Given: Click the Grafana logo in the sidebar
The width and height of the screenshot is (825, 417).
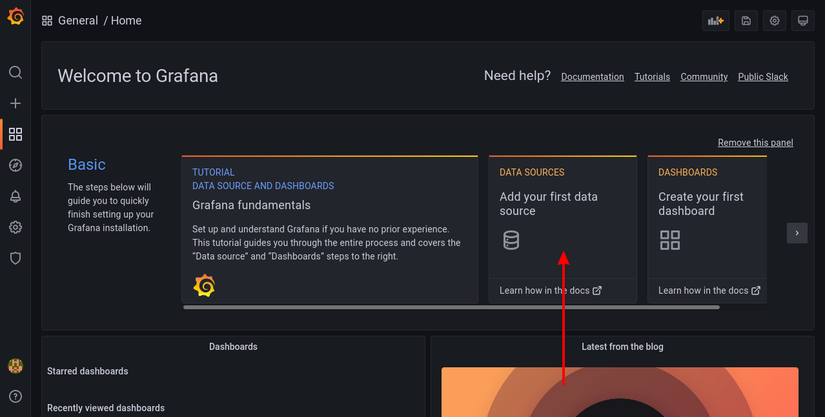Looking at the screenshot, I should pyautogui.click(x=15, y=17).
